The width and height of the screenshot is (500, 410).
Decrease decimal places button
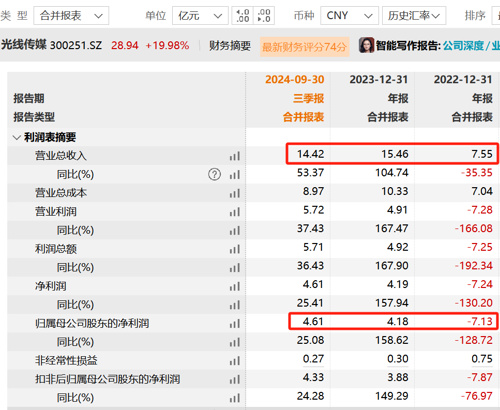(x=264, y=16)
